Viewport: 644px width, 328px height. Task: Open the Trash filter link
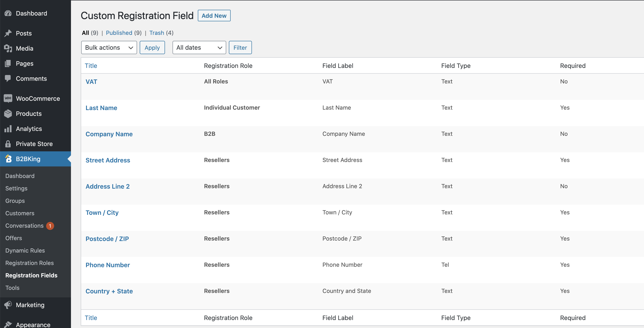click(157, 33)
